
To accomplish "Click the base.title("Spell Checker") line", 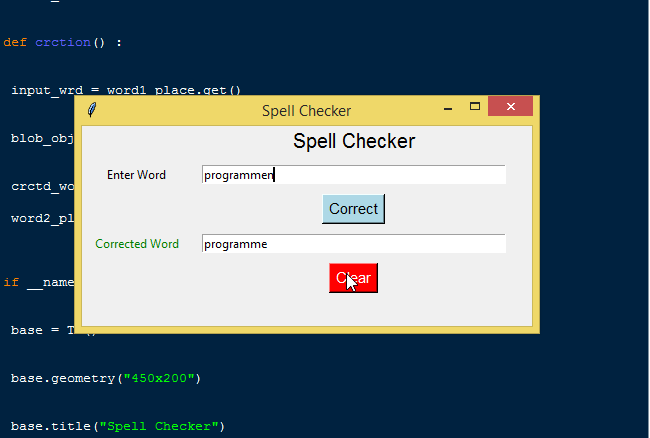I will click(x=118, y=427).
